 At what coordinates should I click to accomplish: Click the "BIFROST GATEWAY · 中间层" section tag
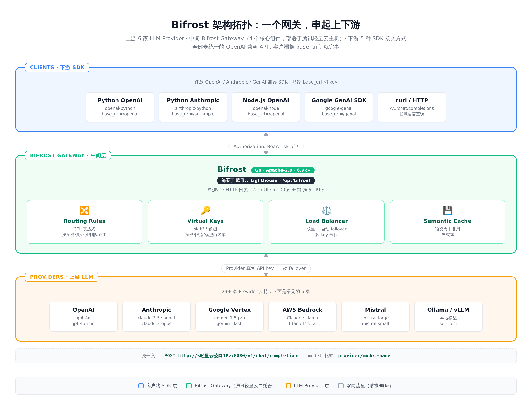click(x=68, y=155)
